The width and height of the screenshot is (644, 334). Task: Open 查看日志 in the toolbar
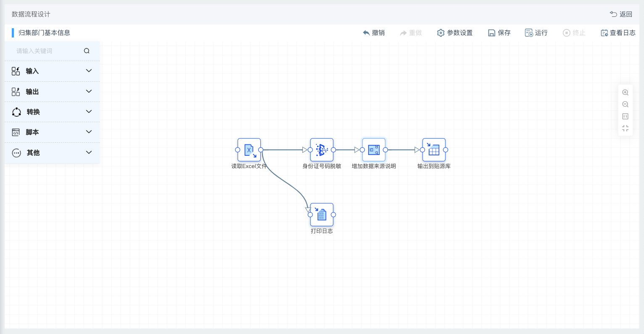click(617, 32)
